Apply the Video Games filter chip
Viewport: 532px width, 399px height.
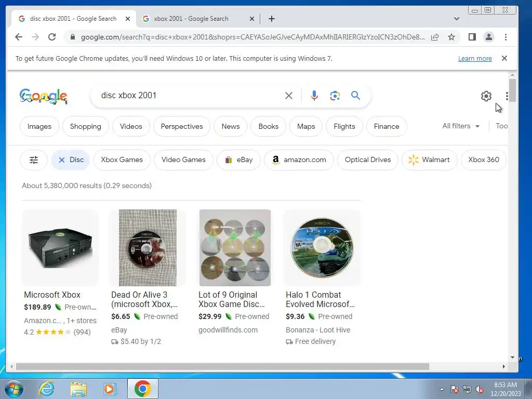tap(183, 160)
